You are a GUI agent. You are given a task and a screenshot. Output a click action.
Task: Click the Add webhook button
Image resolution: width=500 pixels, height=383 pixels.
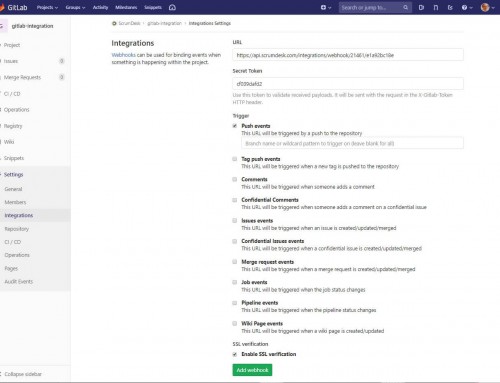tap(252, 370)
